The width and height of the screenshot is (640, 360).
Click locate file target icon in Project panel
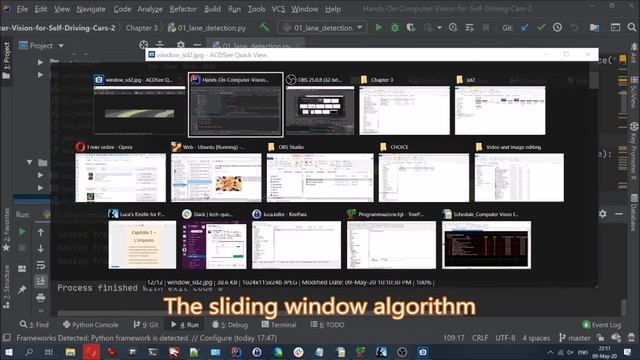(x=144, y=44)
